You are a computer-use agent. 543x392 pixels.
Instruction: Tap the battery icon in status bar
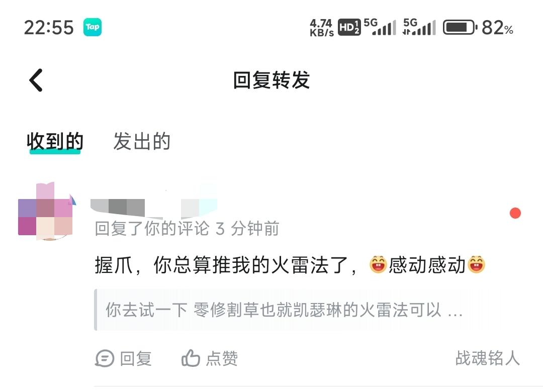(x=460, y=27)
